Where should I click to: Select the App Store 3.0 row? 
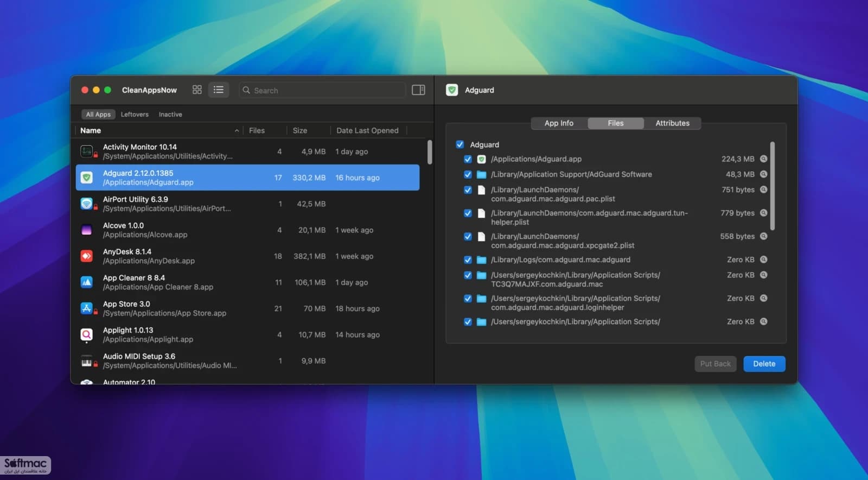[247, 308]
